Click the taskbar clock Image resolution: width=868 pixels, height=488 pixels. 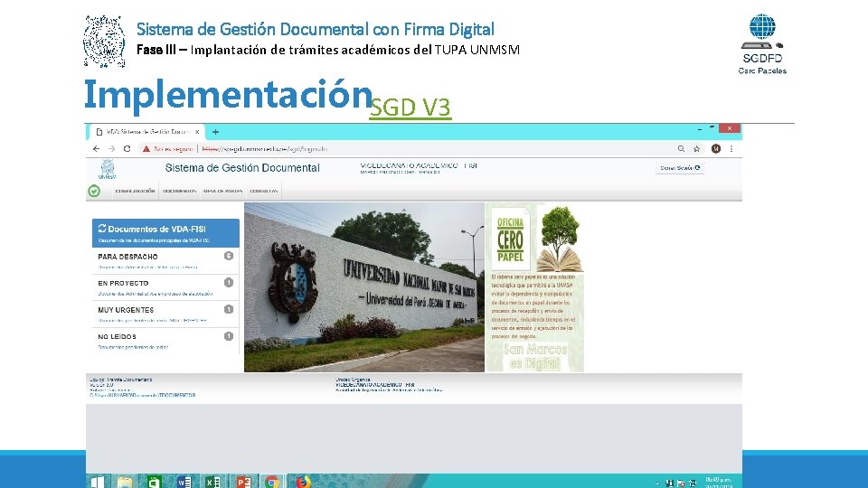point(719,482)
